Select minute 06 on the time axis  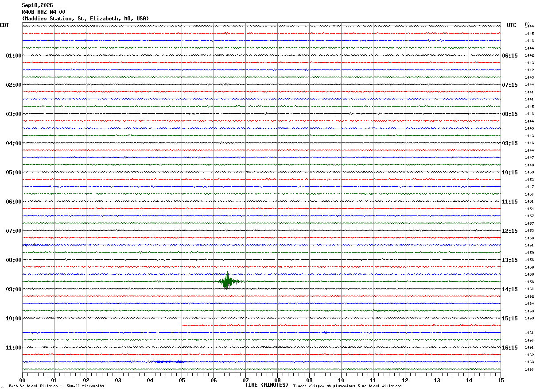214,380
